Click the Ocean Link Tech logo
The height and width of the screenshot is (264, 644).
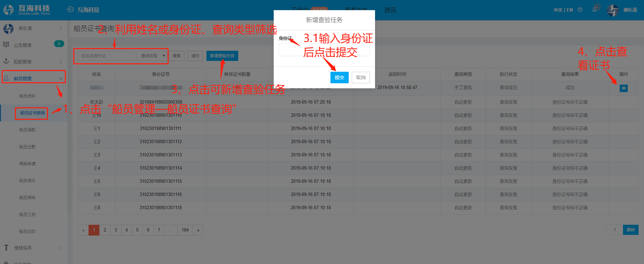[x=27, y=10]
